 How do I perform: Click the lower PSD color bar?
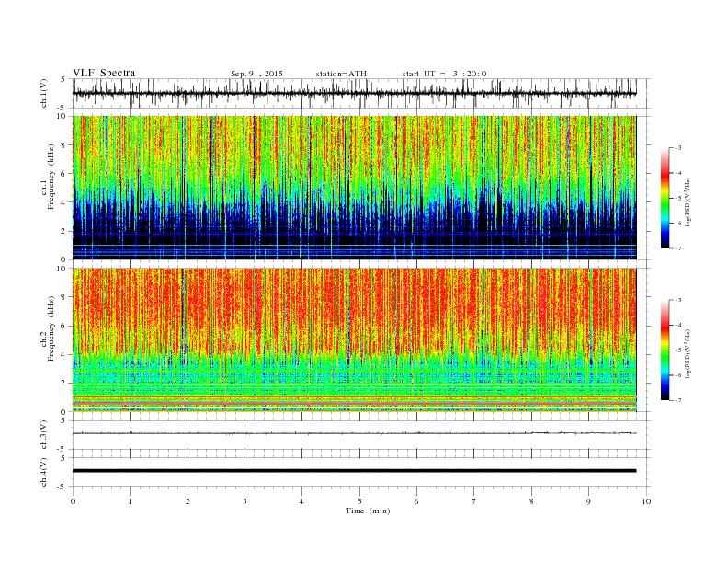point(665,350)
